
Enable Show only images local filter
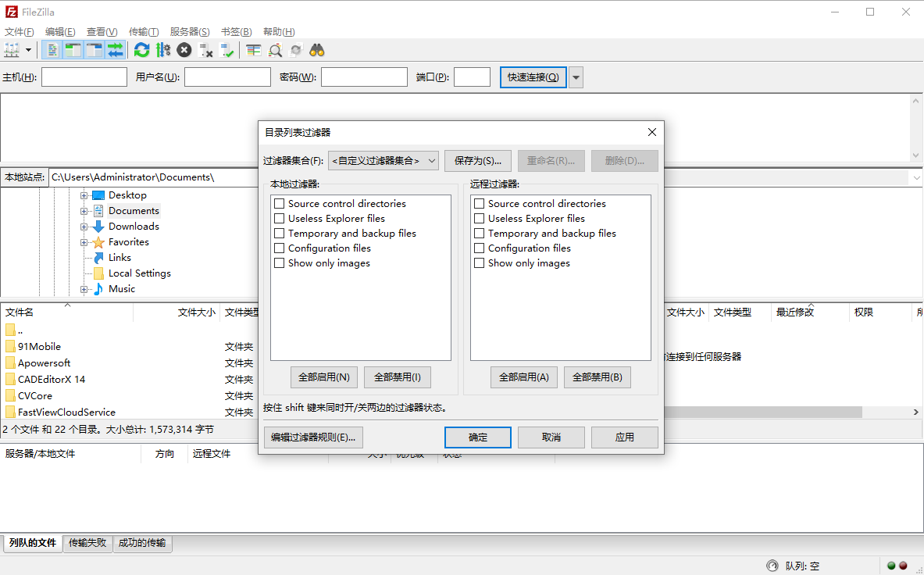(x=279, y=263)
